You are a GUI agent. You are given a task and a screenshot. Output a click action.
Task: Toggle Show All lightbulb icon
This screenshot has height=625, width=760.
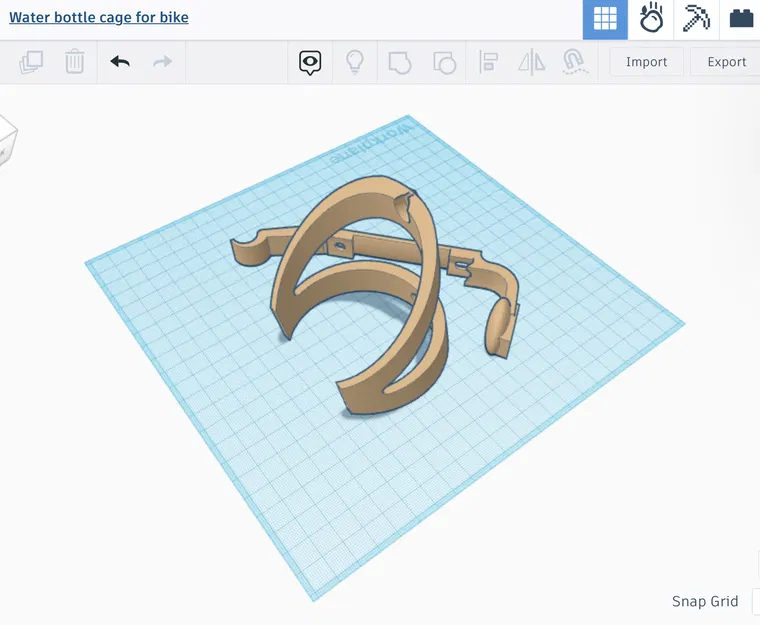click(x=355, y=62)
